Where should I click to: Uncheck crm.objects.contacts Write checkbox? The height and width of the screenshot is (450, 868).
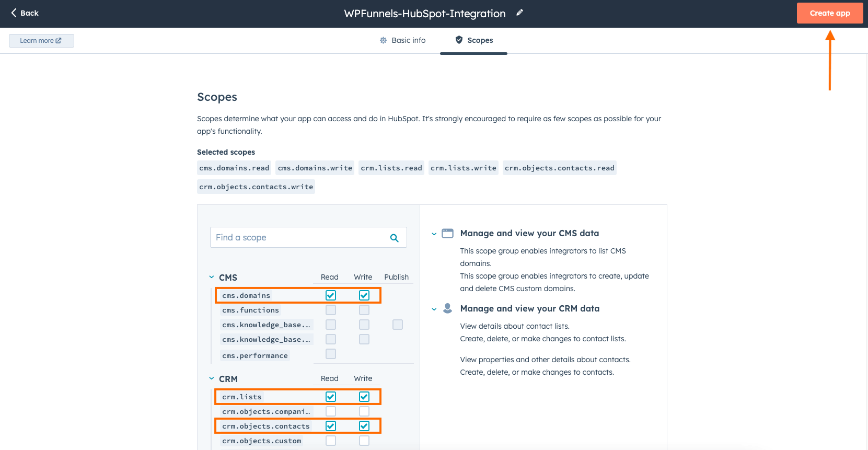tap(364, 426)
